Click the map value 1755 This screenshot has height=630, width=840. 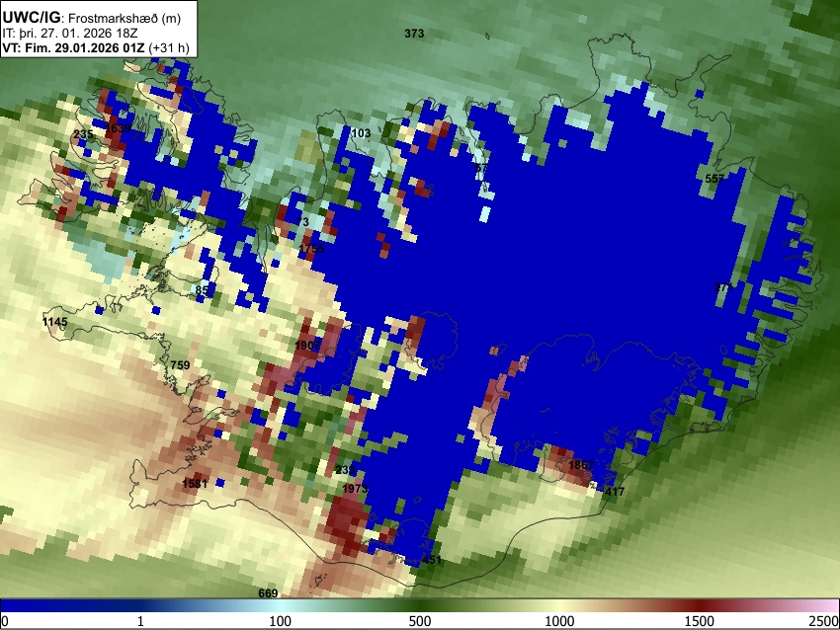click(x=311, y=249)
